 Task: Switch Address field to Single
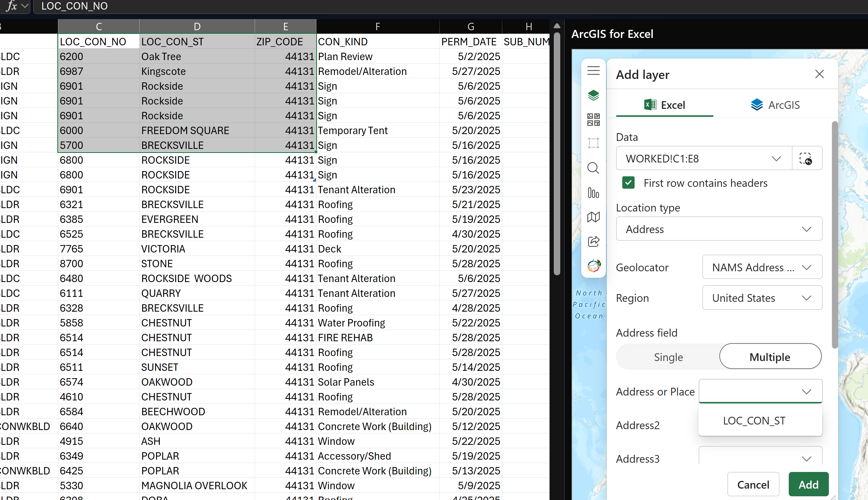click(x=668, y=357)
